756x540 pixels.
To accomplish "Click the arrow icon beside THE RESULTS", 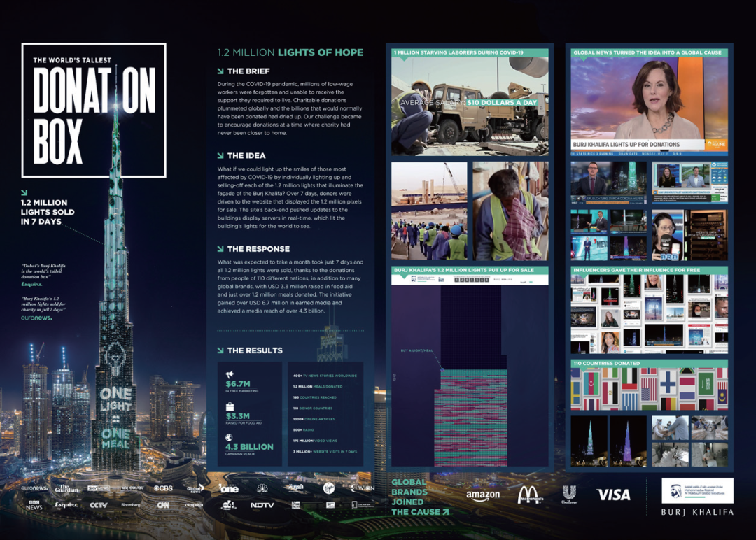I will coord(220,350).
